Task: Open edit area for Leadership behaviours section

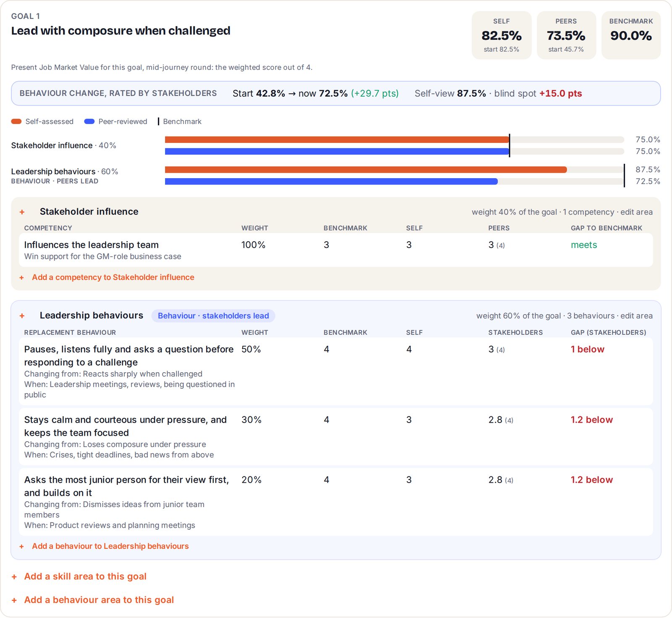Action: coord(636,316)
